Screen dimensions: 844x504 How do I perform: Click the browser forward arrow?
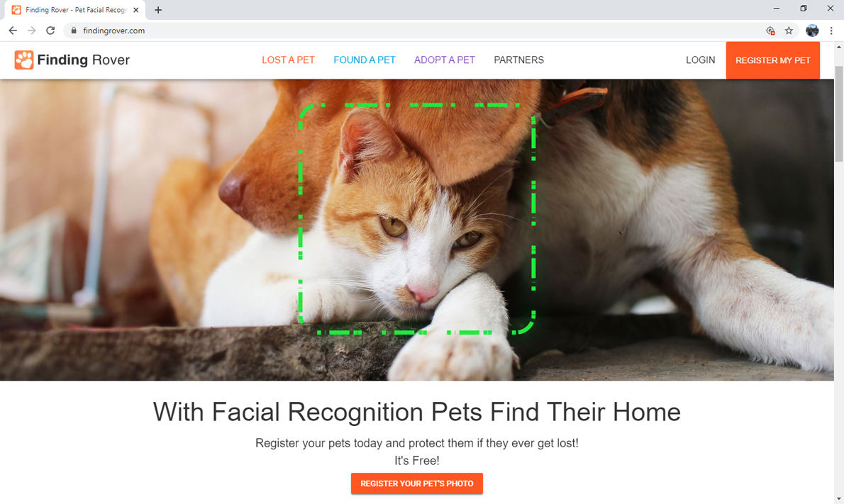32,30
